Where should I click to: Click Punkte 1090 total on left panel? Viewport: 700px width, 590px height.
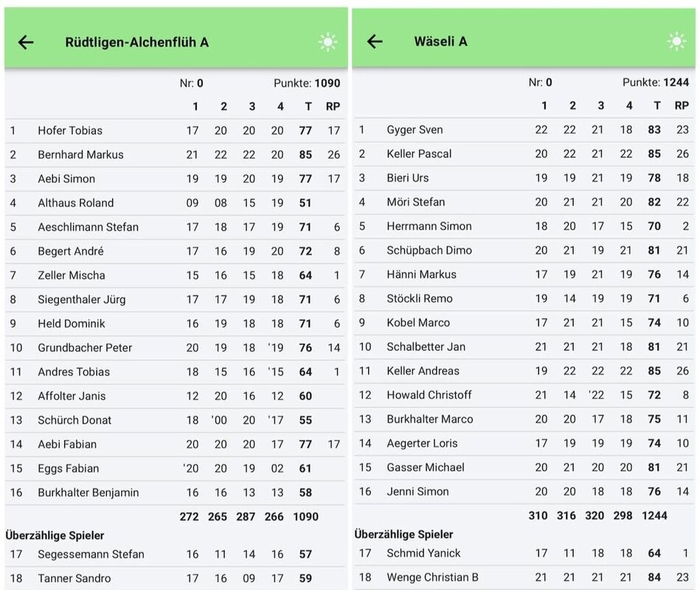click(306, 83)
